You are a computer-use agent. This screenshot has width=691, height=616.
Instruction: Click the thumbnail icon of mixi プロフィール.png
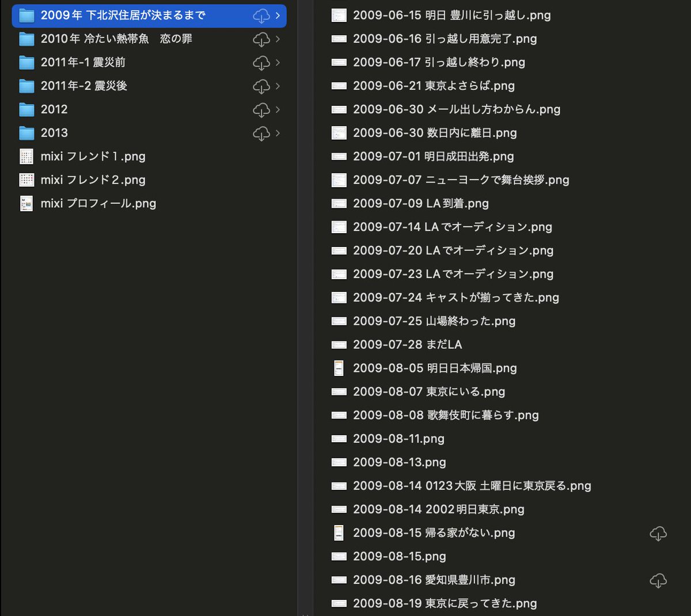[26, 204]
